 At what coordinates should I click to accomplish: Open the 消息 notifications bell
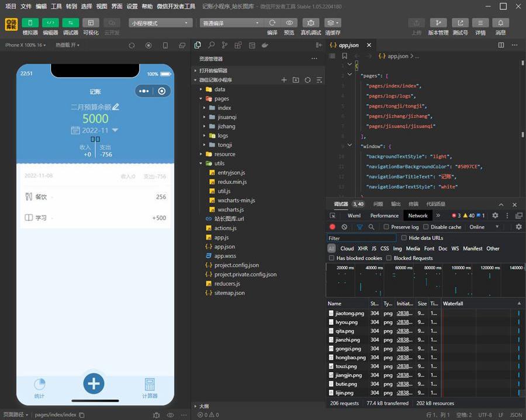pos(500,23)
